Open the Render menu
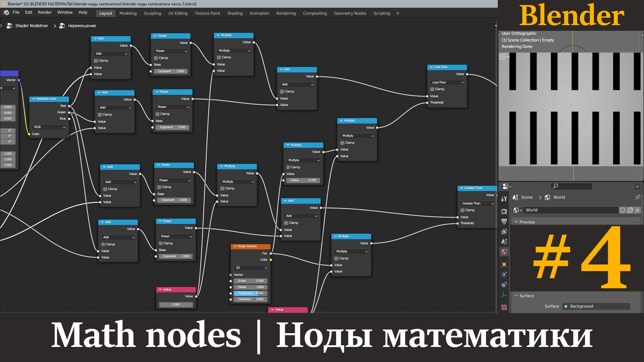The width and height of the screenshot is (644, 362). (x=45, y=13)
